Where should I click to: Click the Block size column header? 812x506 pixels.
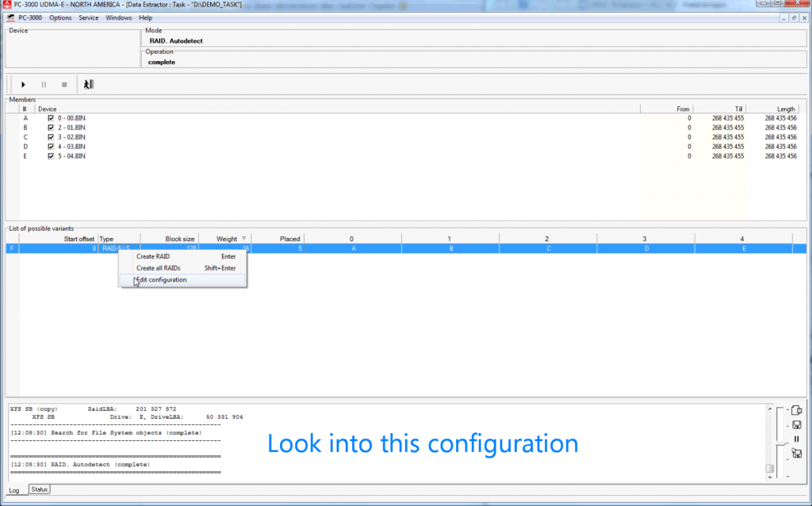click(x=168, y=239)
